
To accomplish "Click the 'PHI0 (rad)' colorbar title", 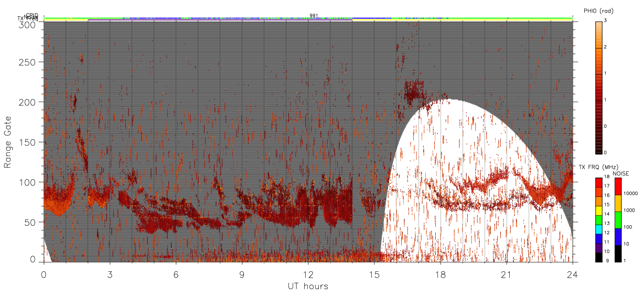I will tap(598, 11).
